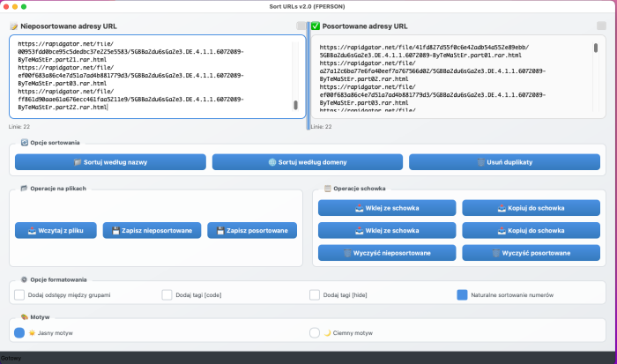This screenshot has height=364, width=617.
Task: Tick the Dodaj tagi [code] checkbox
Action: tap(167, 294)
